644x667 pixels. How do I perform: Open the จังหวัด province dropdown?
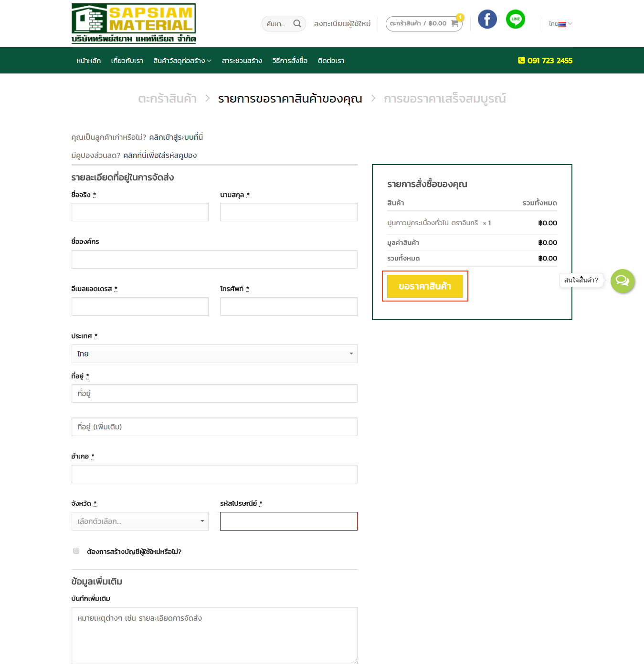pos(140,521)
